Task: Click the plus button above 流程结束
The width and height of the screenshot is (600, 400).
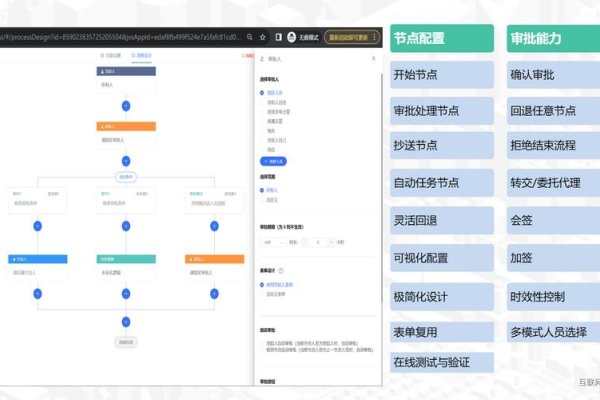Action: coord(126,322)
